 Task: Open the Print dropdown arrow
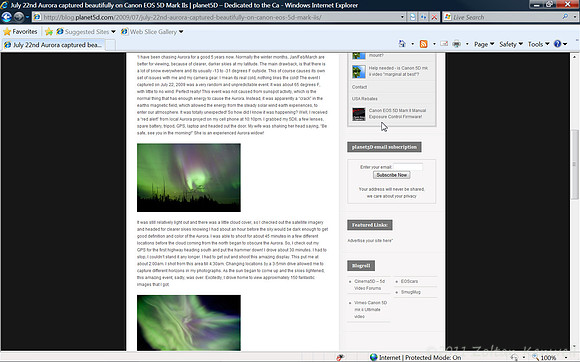(467, 44)
